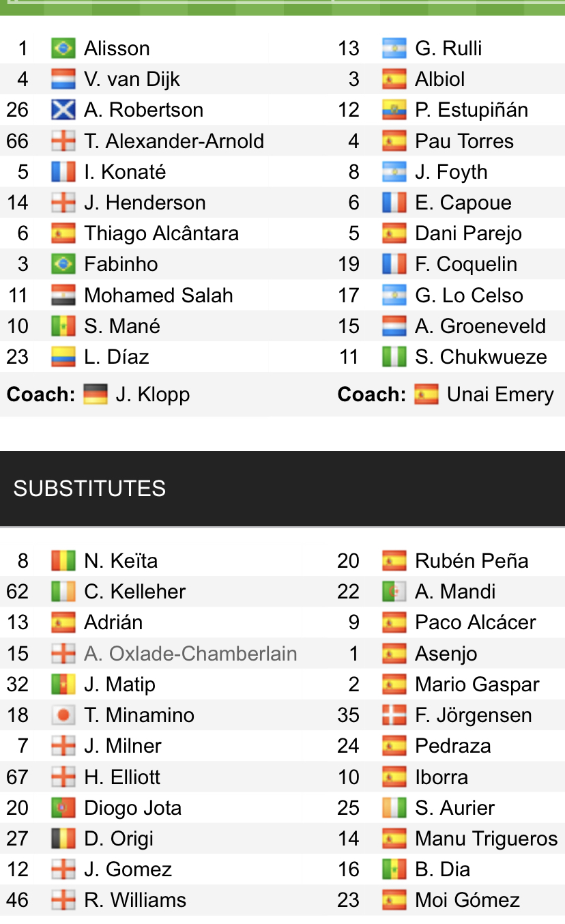The image size is (565, 924).
Task: Click the Nigeria flag next to S. Chukwueze
Action: click(394, 357)
